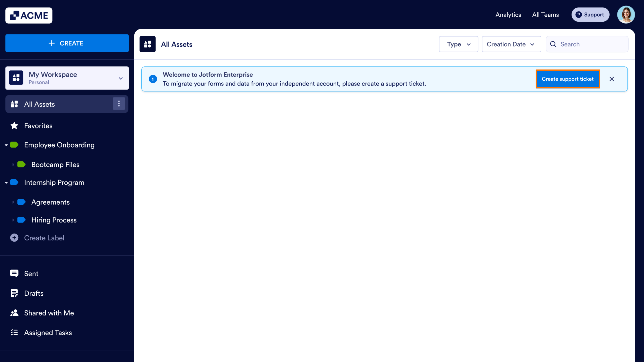Click the blue Agreements label tag icon

click(21, 202)
